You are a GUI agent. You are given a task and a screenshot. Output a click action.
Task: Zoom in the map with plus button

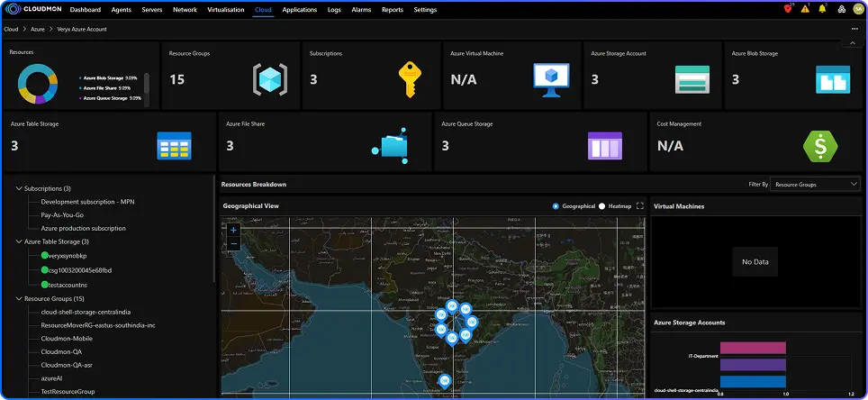(x=233, y=230)
